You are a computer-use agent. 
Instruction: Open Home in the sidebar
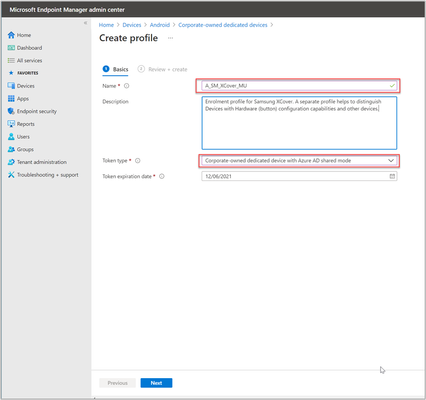(x=19, y=35)
